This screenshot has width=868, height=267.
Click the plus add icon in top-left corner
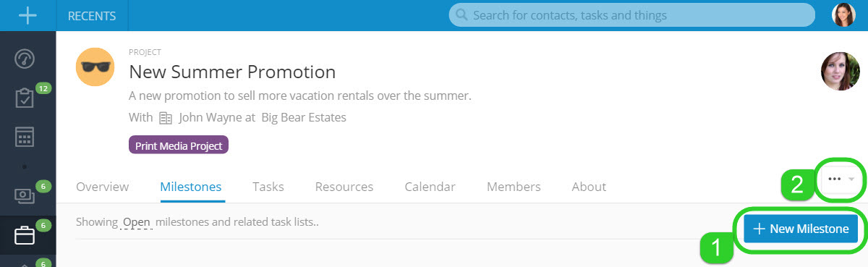coord(27,15)
